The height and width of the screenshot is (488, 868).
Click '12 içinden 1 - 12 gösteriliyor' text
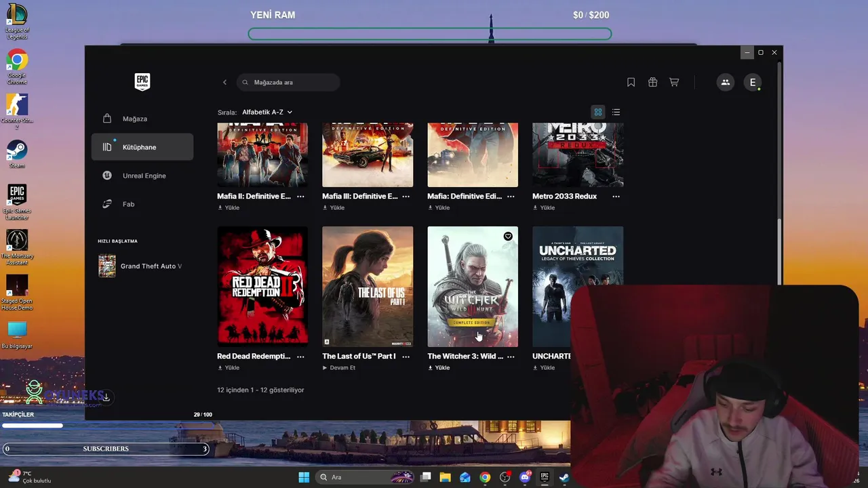point(260,390)
